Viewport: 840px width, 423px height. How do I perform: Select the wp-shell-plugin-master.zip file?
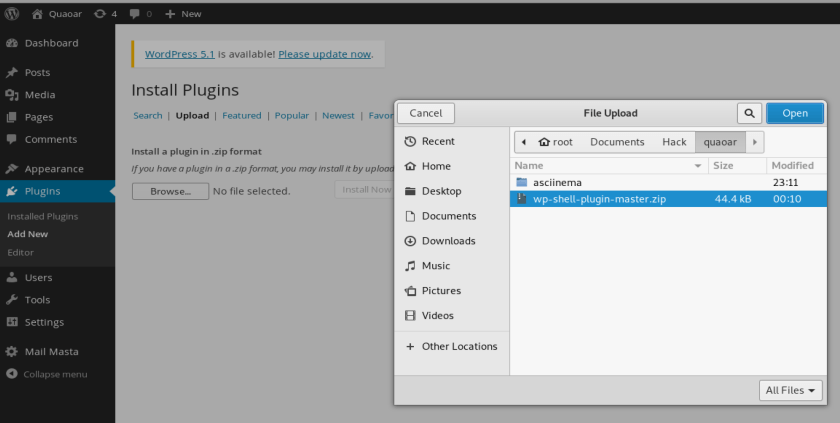click(599, 199)
